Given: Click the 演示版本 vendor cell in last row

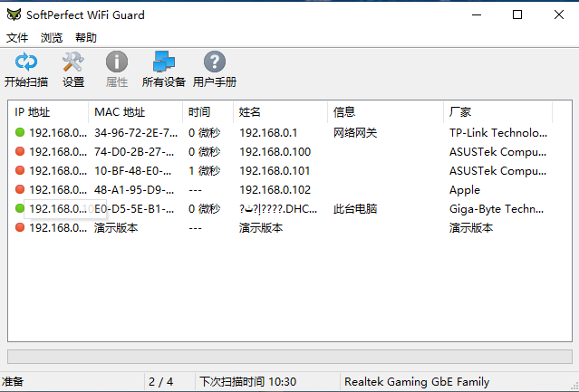Looking at the screenshot, I should point(471,228).
